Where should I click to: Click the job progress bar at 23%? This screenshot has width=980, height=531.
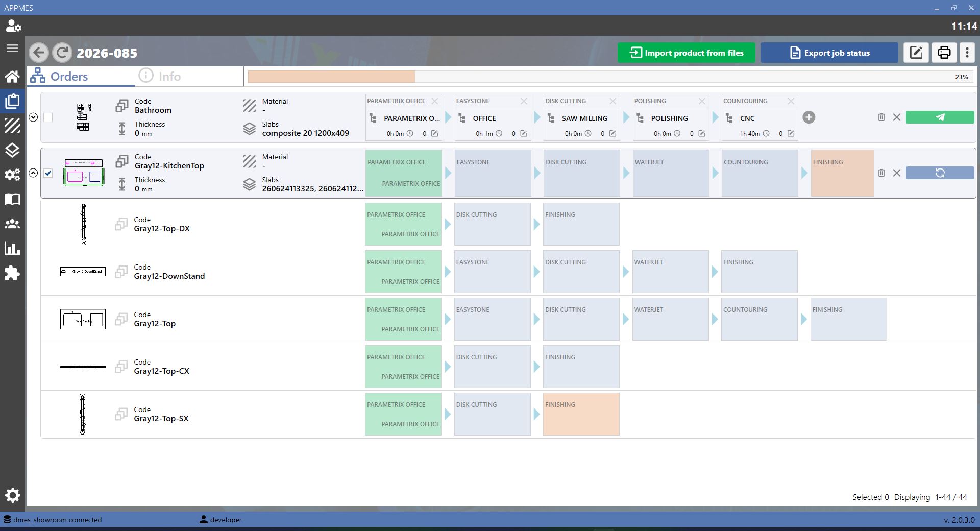pos(610,77)
